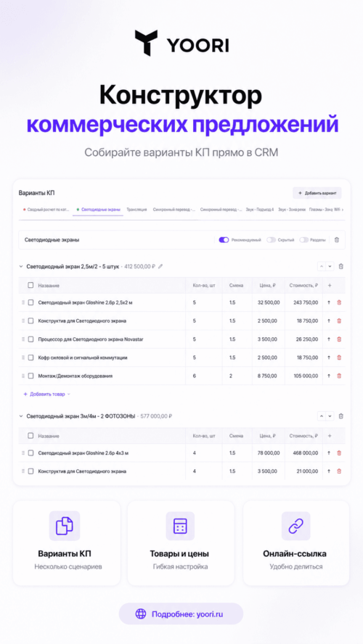This screenshot has height=644, width=363.
Task: Click the Добавить вариант button
Action: tap(317, 193)
